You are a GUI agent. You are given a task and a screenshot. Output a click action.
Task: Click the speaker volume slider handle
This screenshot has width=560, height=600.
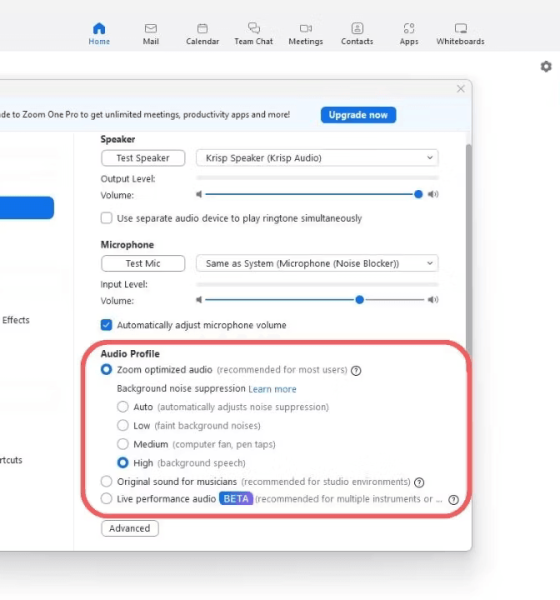tap(418, 194)
